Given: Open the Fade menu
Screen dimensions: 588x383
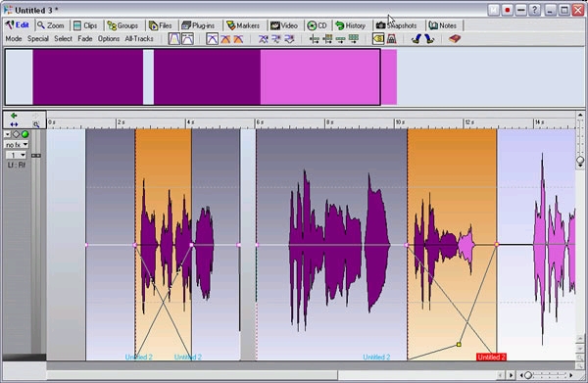Looking at the screenshot, I should (x=85, y=38).
